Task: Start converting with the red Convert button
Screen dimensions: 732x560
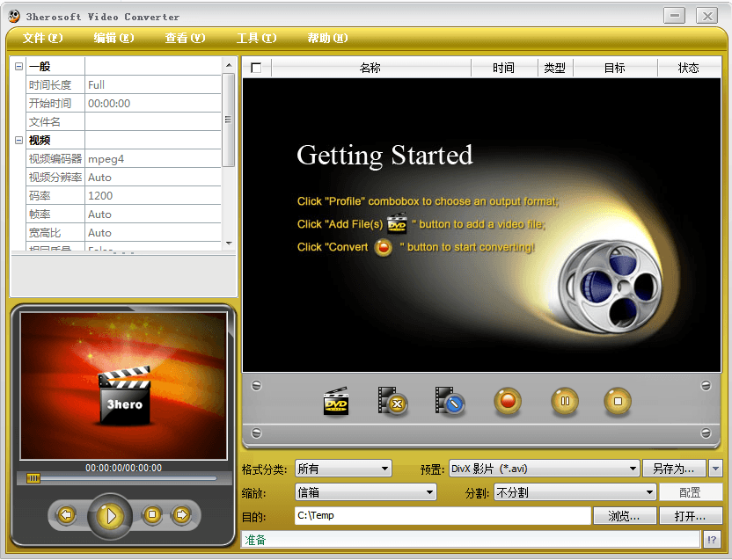Action: pyautogui.click(x=508, y=402)
